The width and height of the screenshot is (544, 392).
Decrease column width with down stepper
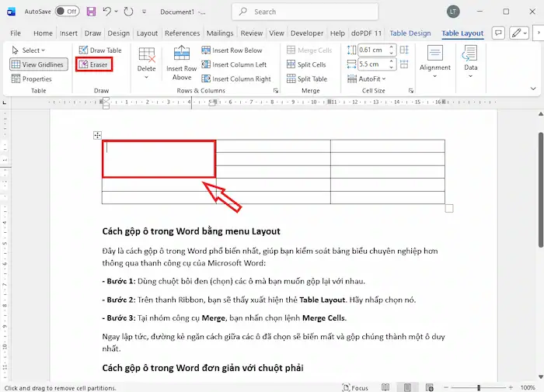click(392, 67)
